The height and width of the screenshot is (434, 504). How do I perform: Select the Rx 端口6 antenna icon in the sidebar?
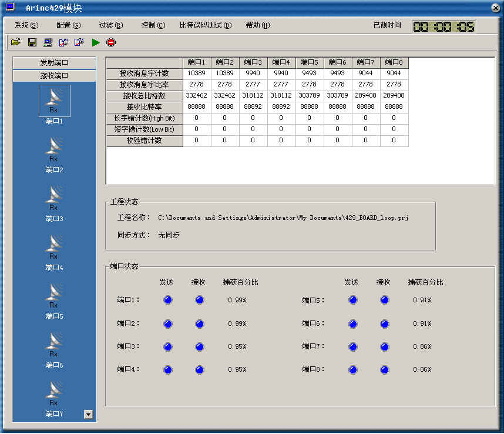click(54, 345)
